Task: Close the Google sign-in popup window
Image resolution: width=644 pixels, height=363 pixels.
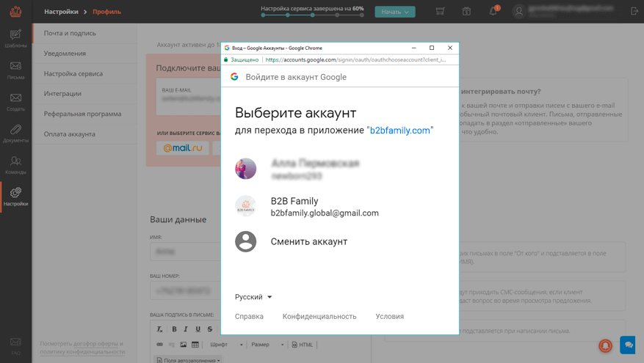Action: pyautogui.click(x=449, y=48)
